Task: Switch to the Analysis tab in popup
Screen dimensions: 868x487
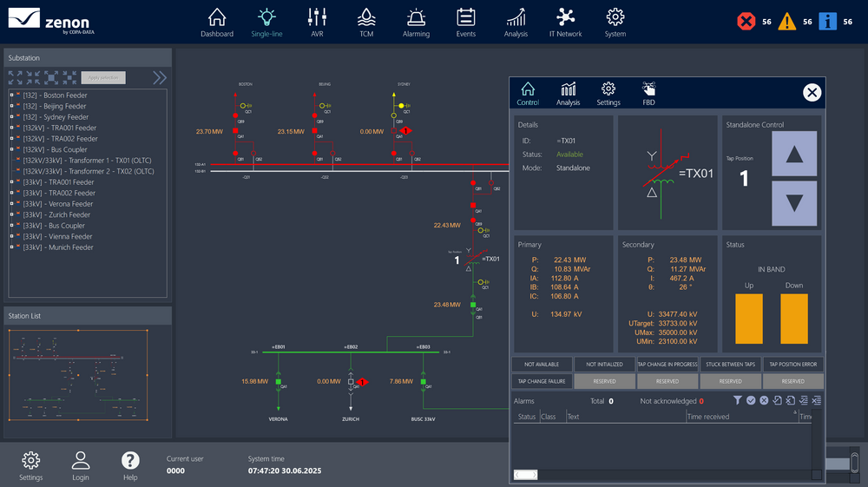Action: tap(568, 94)
